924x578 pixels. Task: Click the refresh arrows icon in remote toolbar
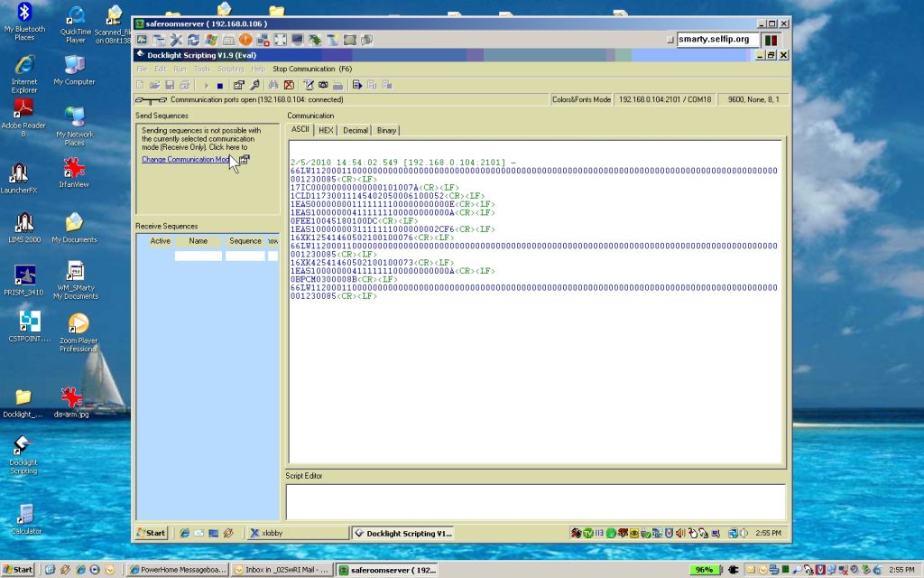tap(193, 40)
